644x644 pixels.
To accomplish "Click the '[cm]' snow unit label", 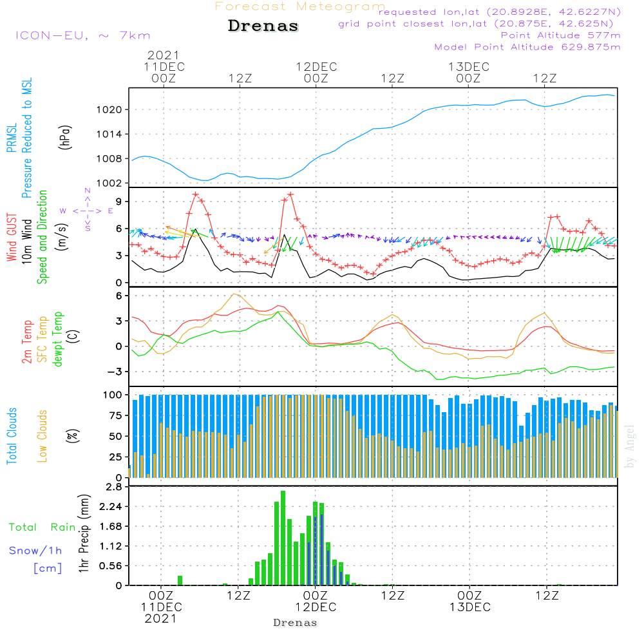I will [48, 569].
